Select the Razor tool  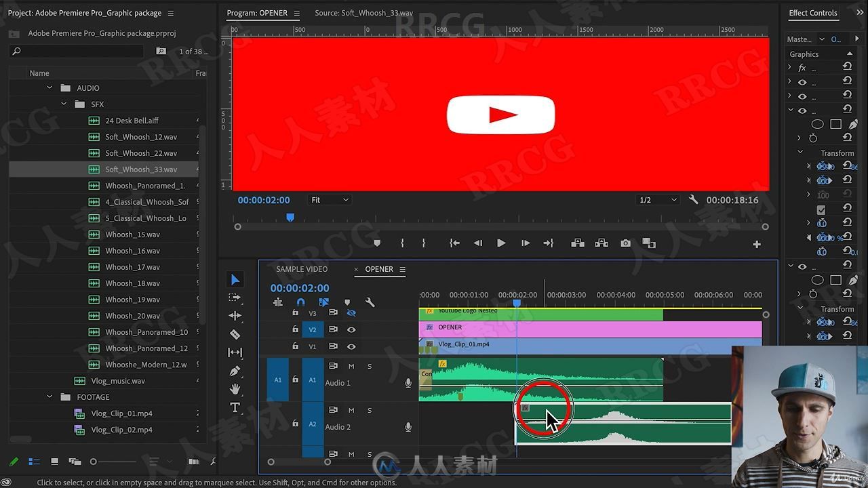tap(235, 334)
